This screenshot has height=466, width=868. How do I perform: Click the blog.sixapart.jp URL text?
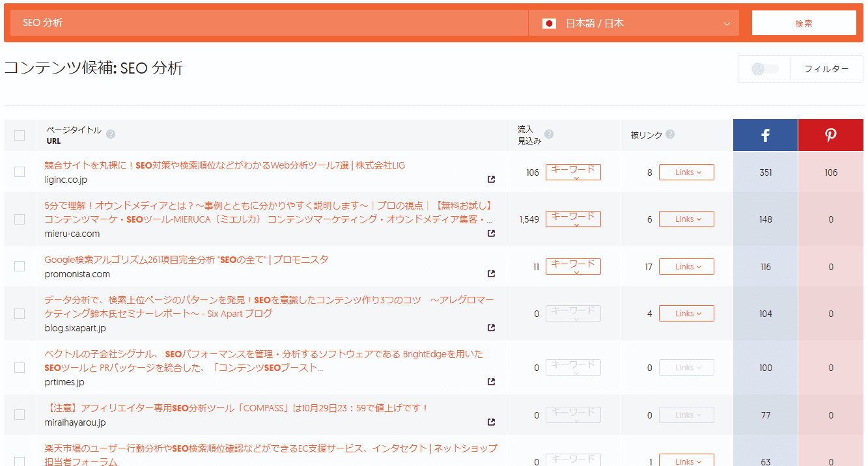coord(75,328)
